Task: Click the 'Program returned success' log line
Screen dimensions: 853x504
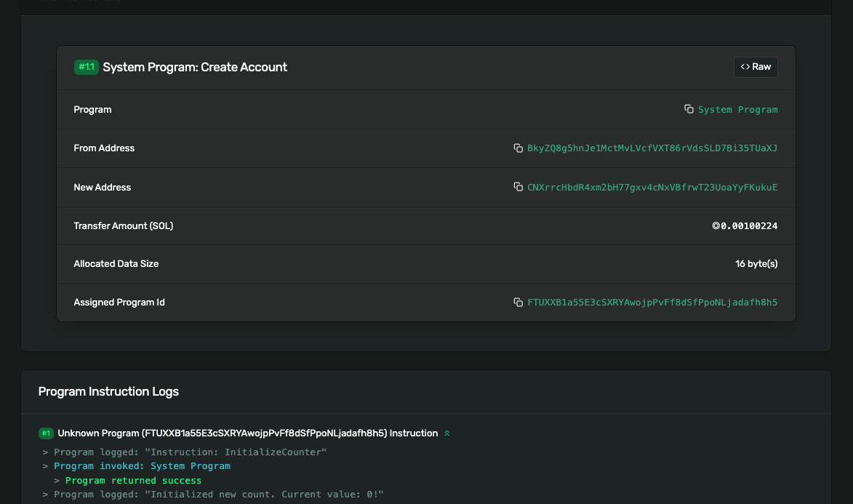Action: tap(133, 481)
